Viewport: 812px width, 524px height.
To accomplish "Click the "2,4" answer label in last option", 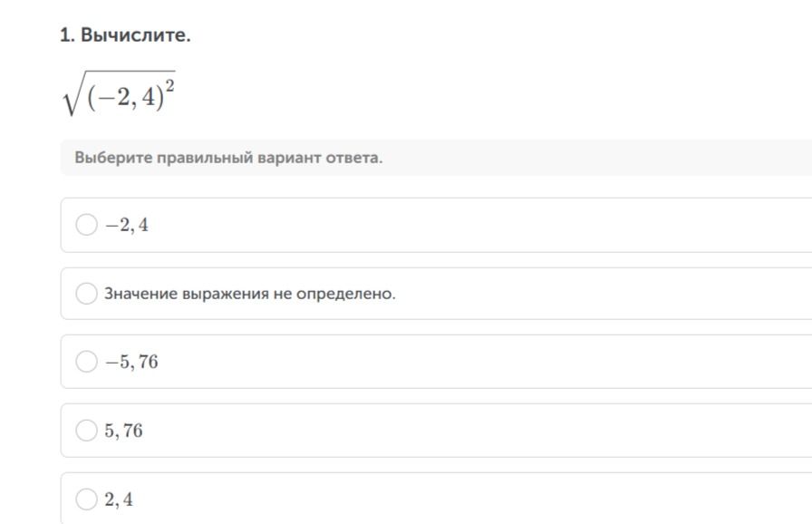I will pyautogui.click(x=119, y=500).
